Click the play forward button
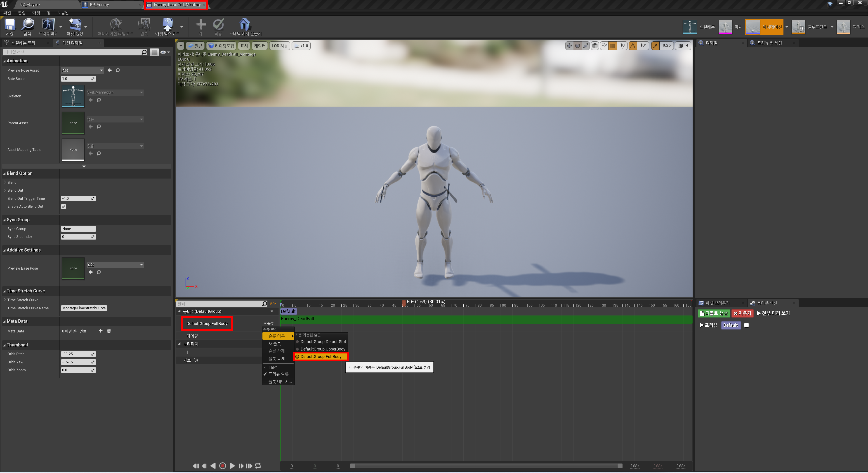Viewport: 868px width, 473px height. (x=232, y=466)
